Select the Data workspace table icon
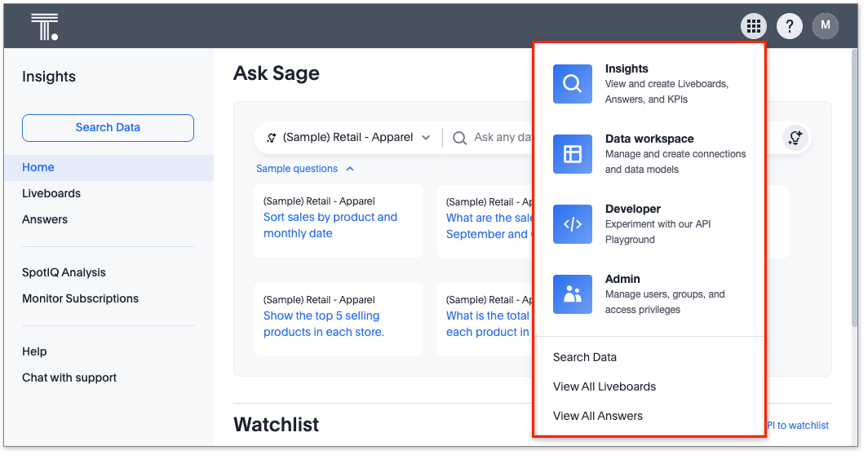 [x=573, y=154]
